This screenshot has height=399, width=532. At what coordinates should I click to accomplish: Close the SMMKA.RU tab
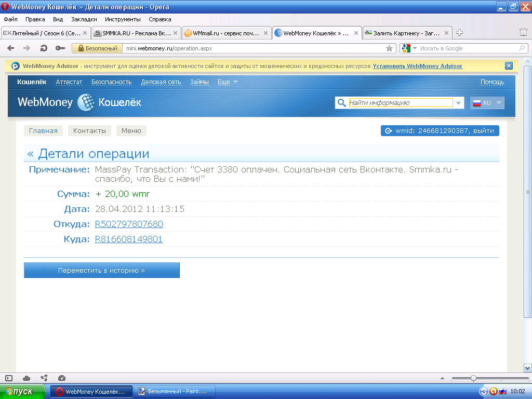pos(175,33)
